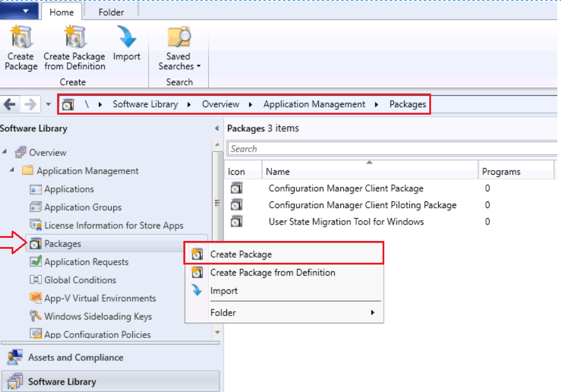Click the forward navigation arrow
This screenshot has width=561, height=392.
point(30,104)
